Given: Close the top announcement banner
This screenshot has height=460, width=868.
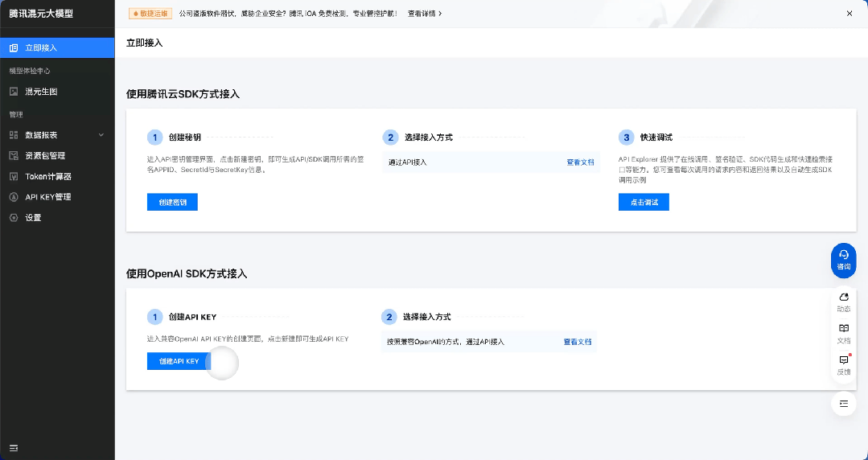Looking at the screenshot, I should (x=849, y=14).
